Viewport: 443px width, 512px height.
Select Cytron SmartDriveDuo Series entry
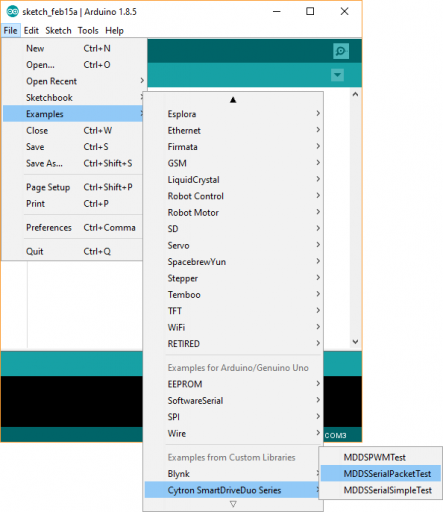click(x=232, y=490)
